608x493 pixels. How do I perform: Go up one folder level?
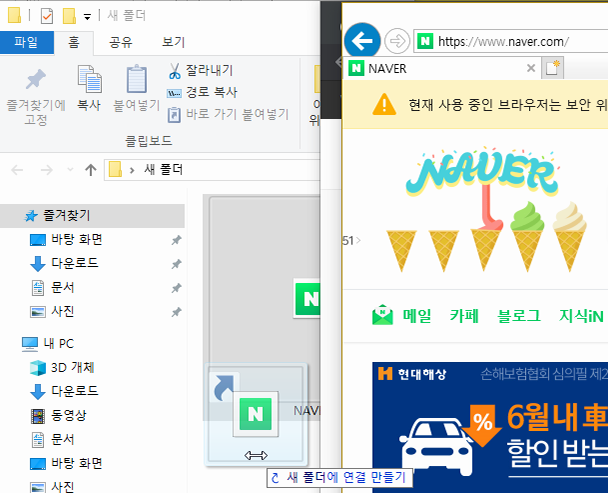91,170
